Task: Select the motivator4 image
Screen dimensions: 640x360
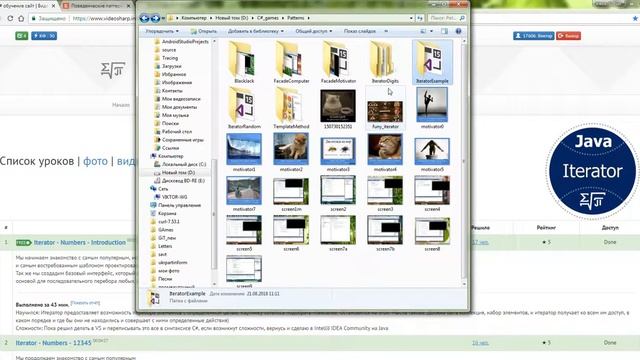Action: click(385, 152)
